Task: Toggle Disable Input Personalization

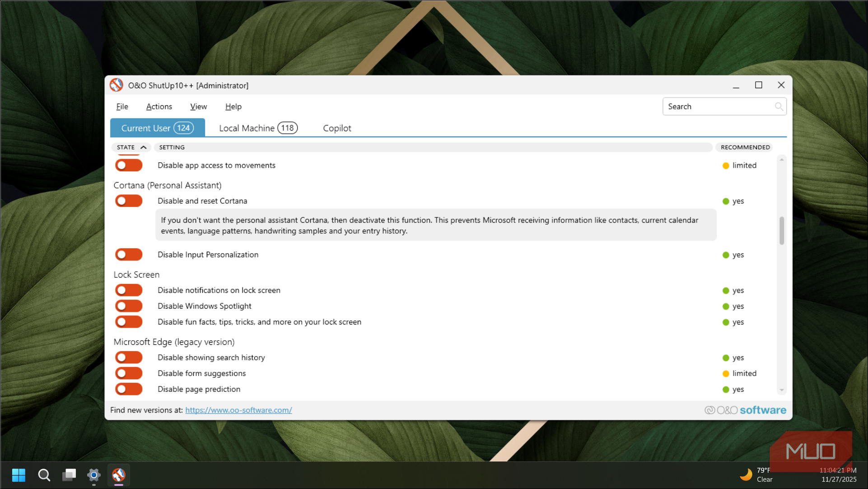Action: click(129, 254)
